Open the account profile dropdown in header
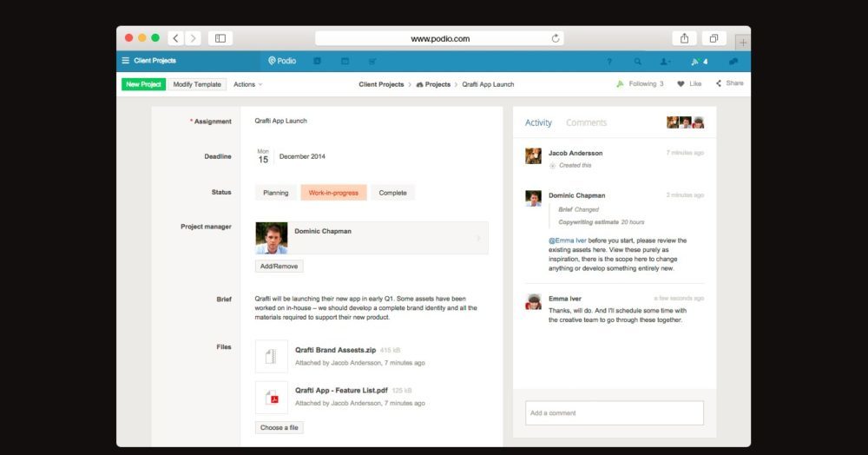Image resolution: width=868 pixels, height=455 pixels. click(665, 62)
